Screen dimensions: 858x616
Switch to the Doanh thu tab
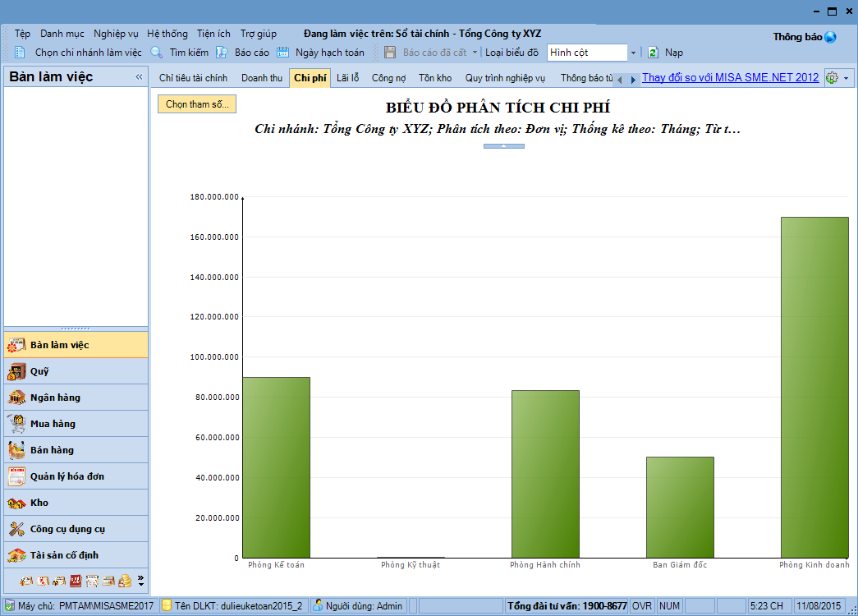(261, 78)
